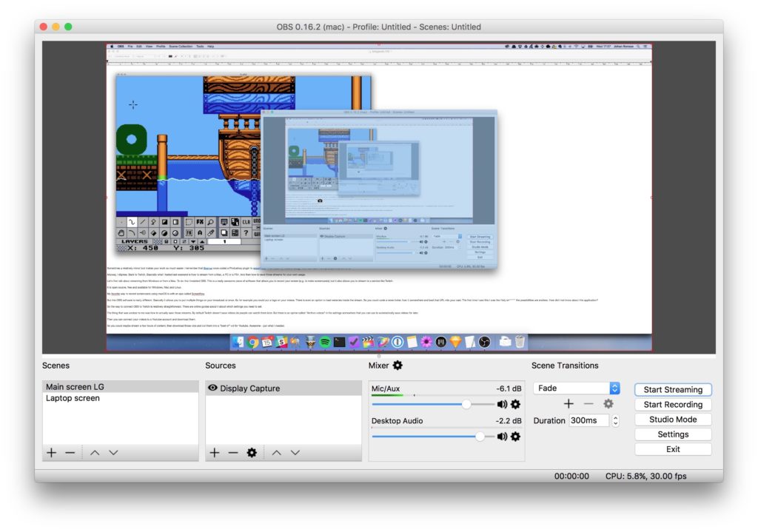Click the Scene Transitions panel heading

tap(565, 366)
